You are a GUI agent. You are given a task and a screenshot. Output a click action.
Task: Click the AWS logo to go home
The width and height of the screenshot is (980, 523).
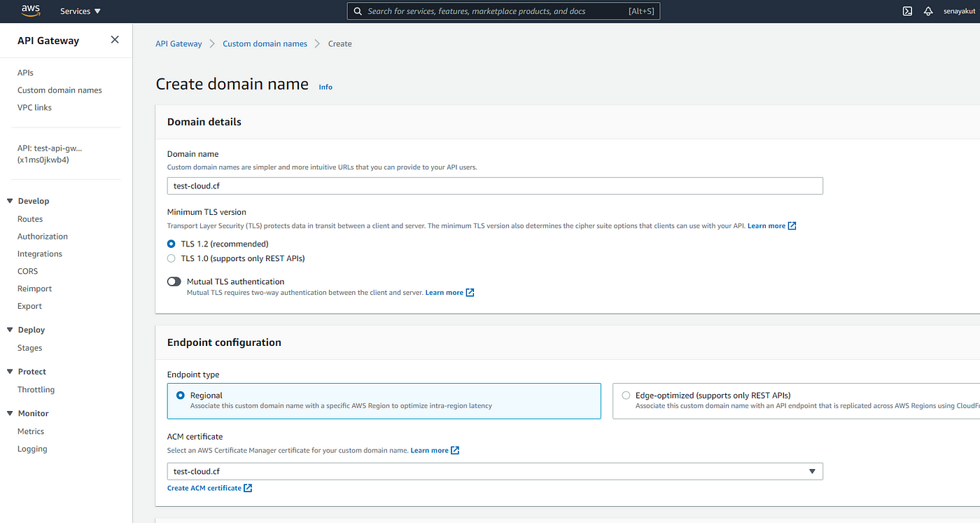click(x=31, y=11)
